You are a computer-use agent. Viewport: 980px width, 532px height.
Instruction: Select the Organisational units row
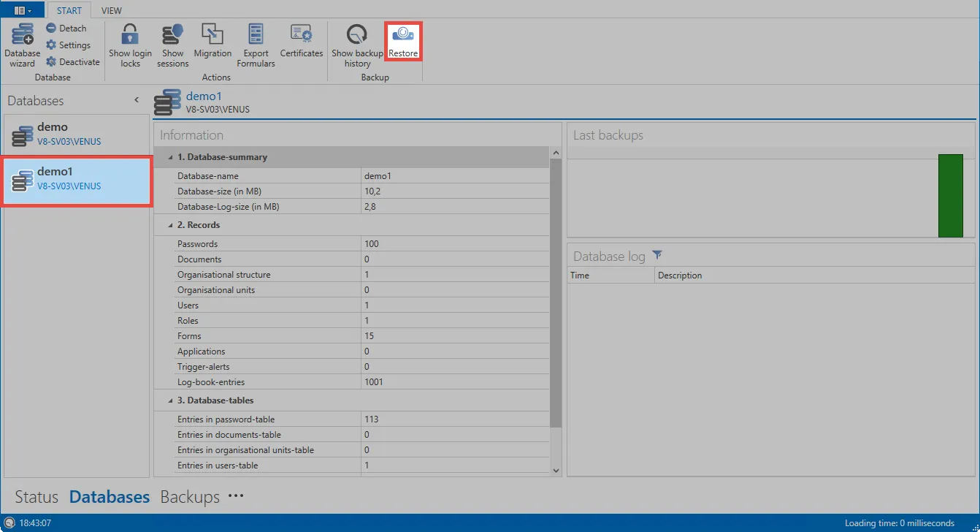pos(361,290)
